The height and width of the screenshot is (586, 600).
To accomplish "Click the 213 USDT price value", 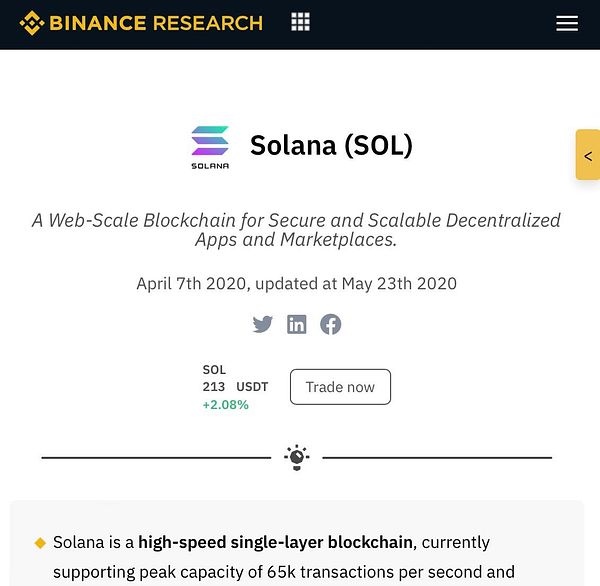I will [x=235, y=387].
